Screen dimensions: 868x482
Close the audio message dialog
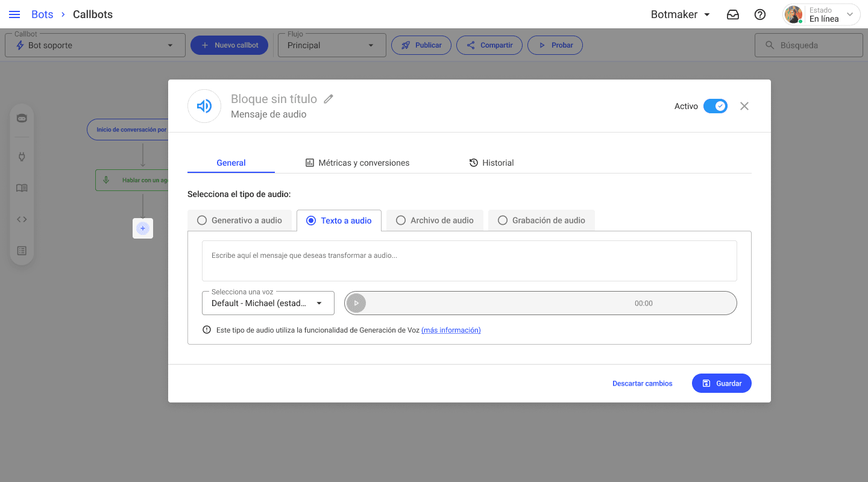tap(744, 106)
